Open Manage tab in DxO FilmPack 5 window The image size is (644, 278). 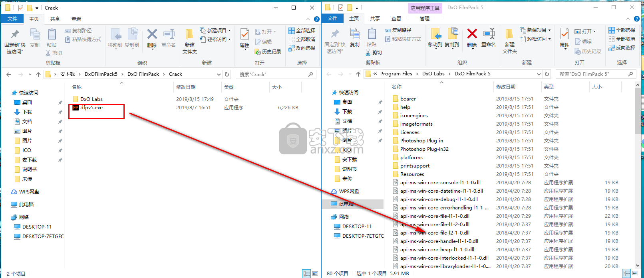point(425,18)
